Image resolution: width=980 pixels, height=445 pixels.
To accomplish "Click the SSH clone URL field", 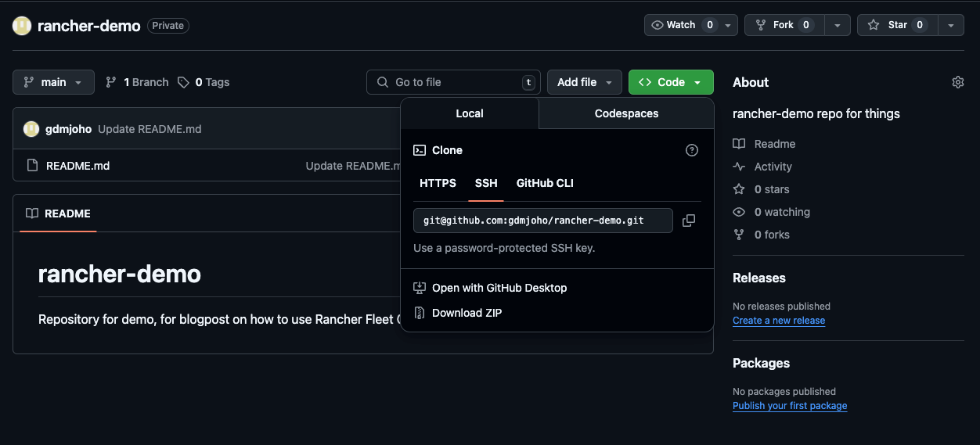I will (x=543, y=221).
